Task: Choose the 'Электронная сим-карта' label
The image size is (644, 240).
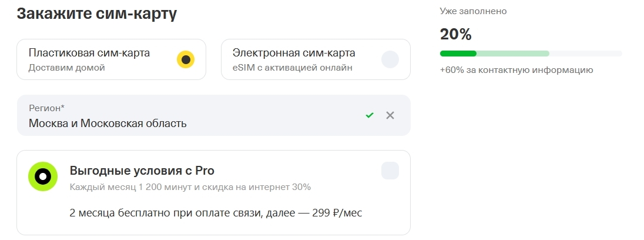Action: pyautogui.click(x=294, y=53)
